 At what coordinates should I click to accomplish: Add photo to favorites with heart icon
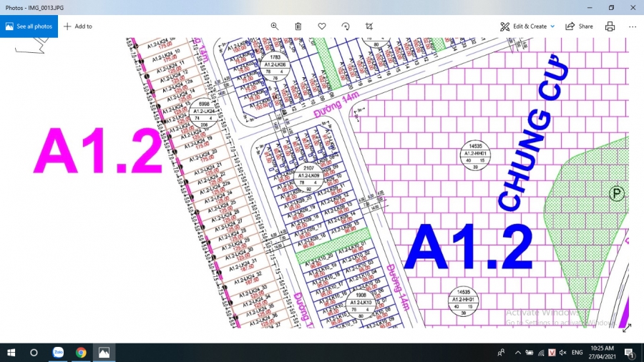pyautogui.click(x=322, y=26)
